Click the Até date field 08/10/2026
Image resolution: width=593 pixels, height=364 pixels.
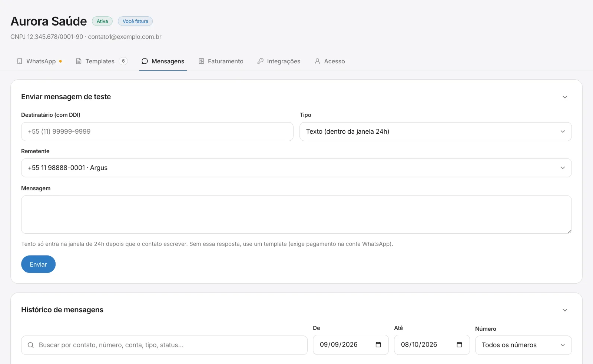[x=432, y=345]
